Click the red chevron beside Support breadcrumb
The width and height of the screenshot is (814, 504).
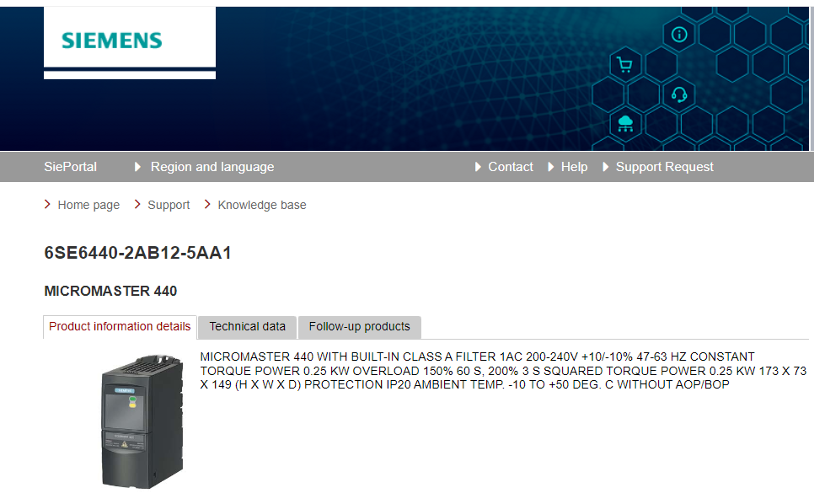(137, 205)
